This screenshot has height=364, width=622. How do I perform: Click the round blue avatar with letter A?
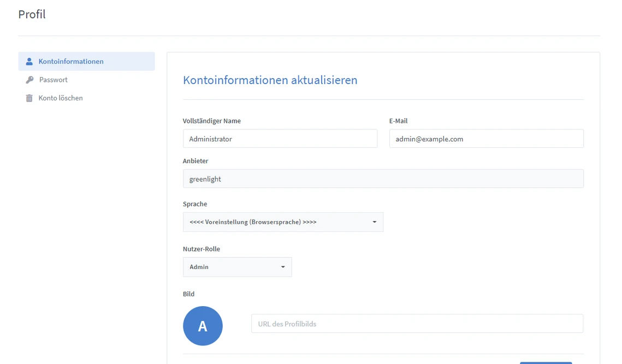pyautogui.click(x=203, y=326)
